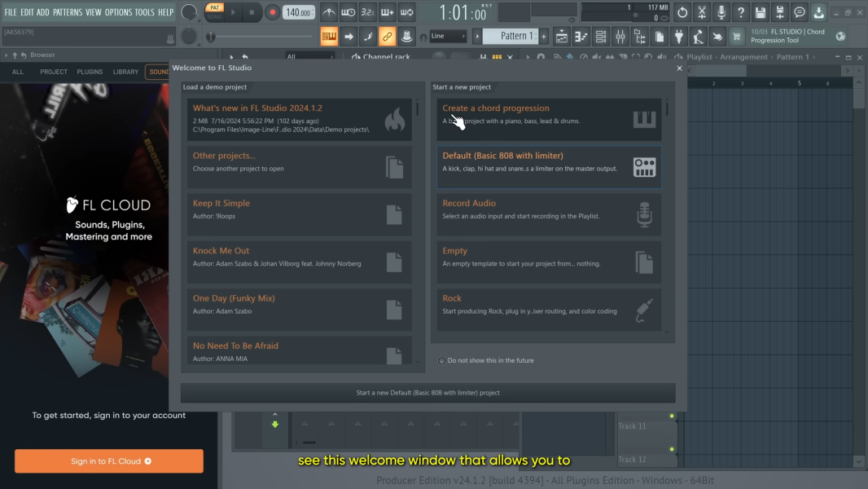
Task: Toggle wait for input before recording
Action: pyautogui.click(x=349, y=12)
